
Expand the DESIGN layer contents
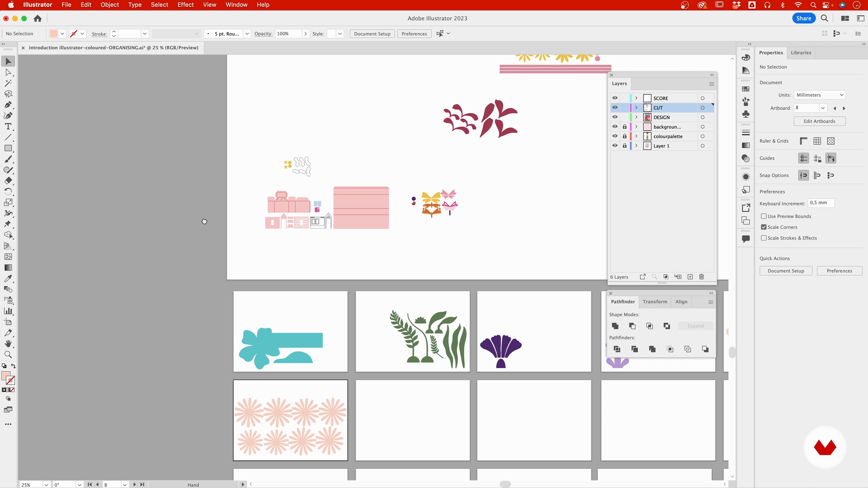636,117
